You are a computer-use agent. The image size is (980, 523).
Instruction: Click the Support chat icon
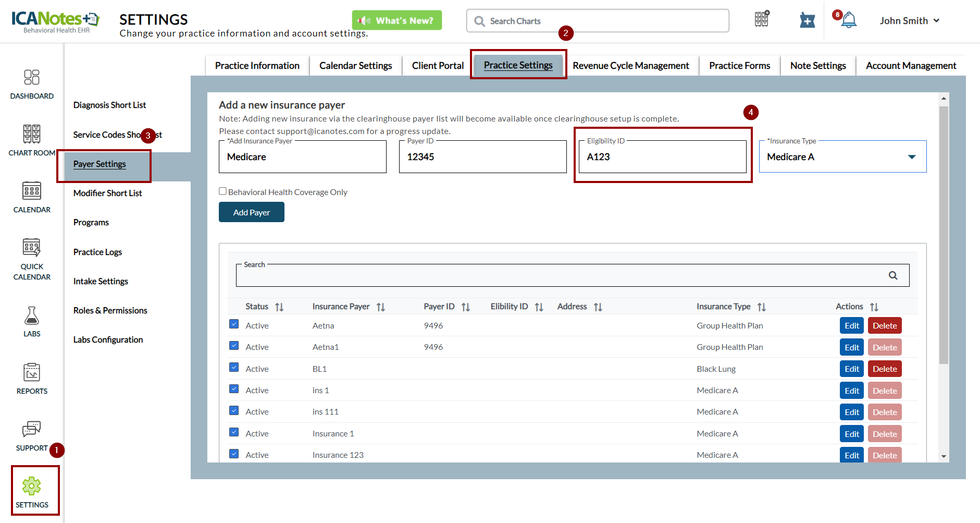(32, 430)
